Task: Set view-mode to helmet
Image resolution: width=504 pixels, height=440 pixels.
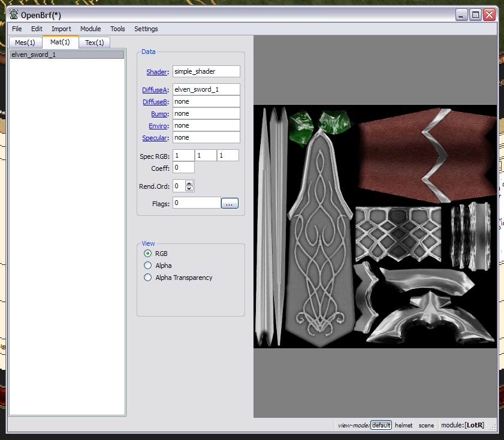Action: tap(404, 425)
